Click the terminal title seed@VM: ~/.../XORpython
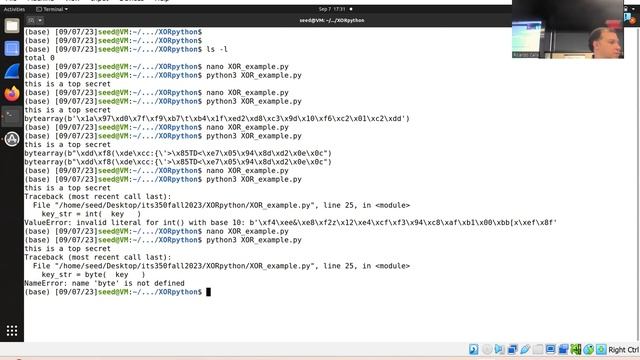640x360 pixels. coord(331,20)
